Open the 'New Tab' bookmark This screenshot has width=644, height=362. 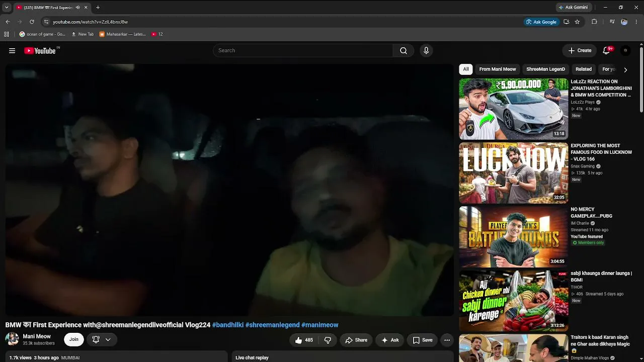[x=83, y=34]
